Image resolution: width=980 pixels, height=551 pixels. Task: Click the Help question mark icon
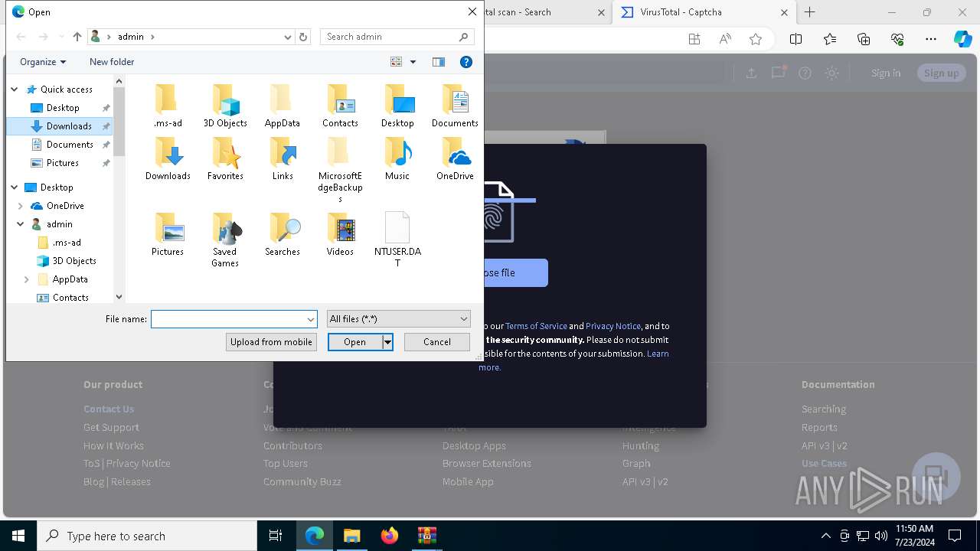(x=466, y=62)
